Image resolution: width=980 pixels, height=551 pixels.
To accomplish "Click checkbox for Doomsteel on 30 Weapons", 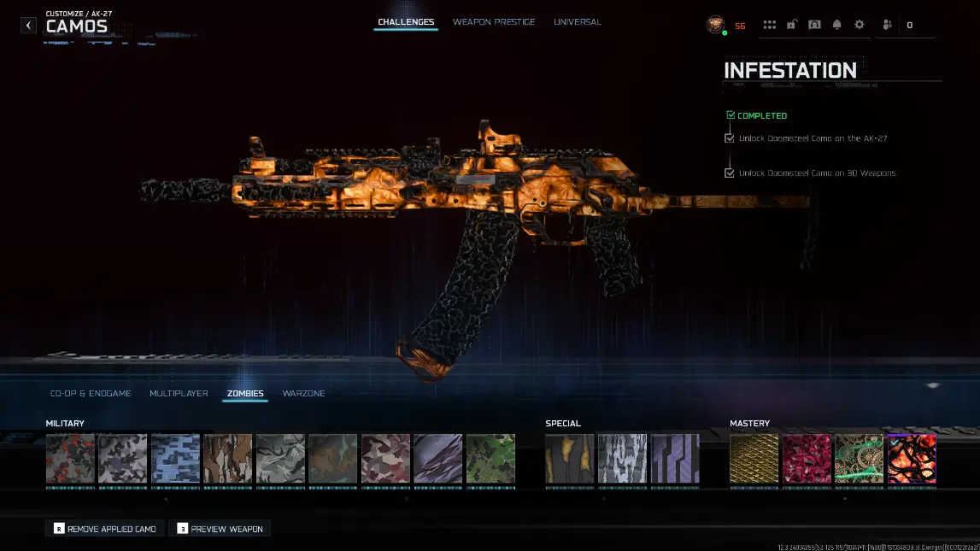I will click(730, 173).
